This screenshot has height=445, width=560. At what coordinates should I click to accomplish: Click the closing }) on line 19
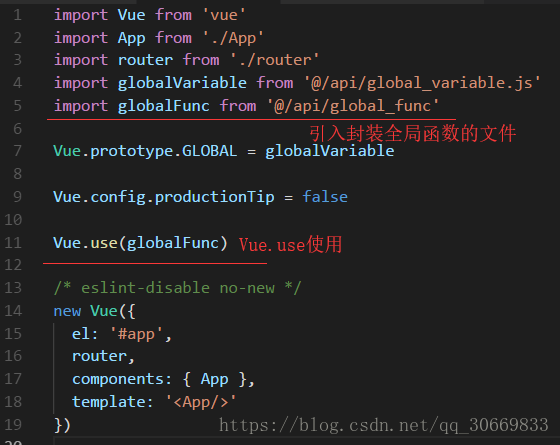point(62,425)
